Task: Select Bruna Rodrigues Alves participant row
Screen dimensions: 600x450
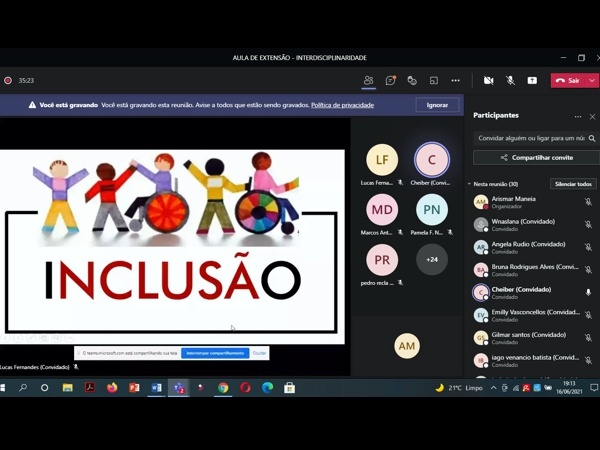Action: 532,270
